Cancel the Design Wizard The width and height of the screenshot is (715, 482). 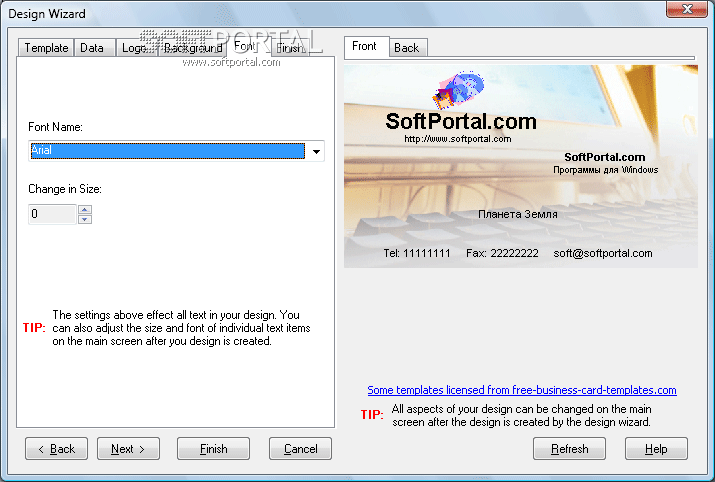pos(301,449)
